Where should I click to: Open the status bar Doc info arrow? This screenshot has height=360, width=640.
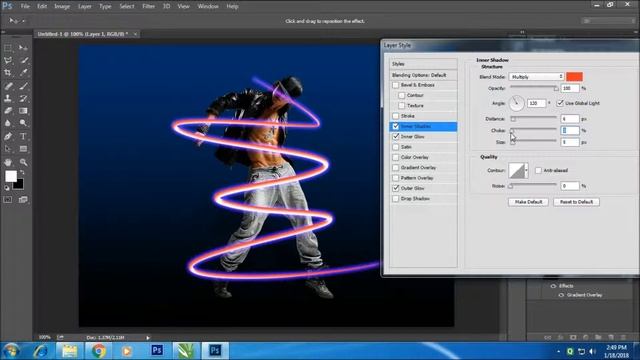click(x=148, y=338)
